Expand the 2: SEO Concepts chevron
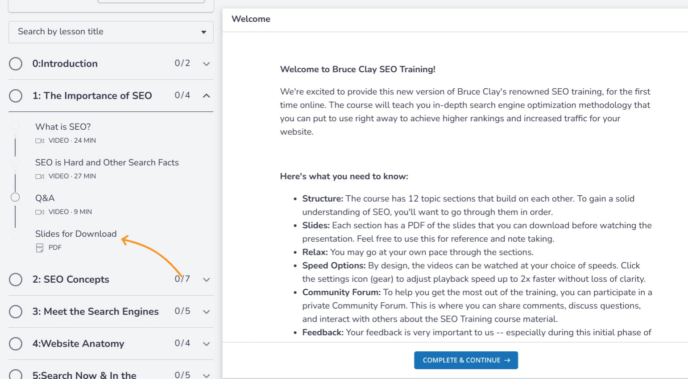This screenshot has width=688, height=379. point(206,279)
